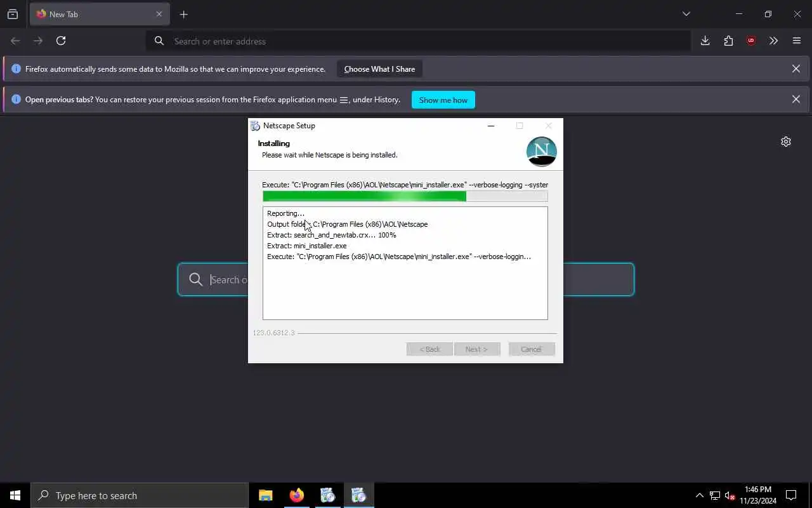This screenshot has height=508, width=812.
Task: Open first installer icon in taskbar
Action: tap(328, 495)
